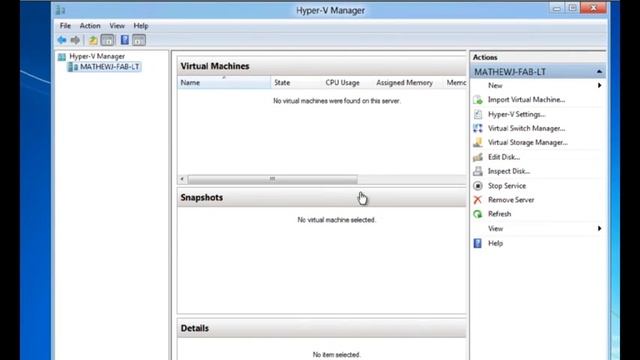
Task: Select Hyper-V Manager root in tree
Action: click(97, 56)
